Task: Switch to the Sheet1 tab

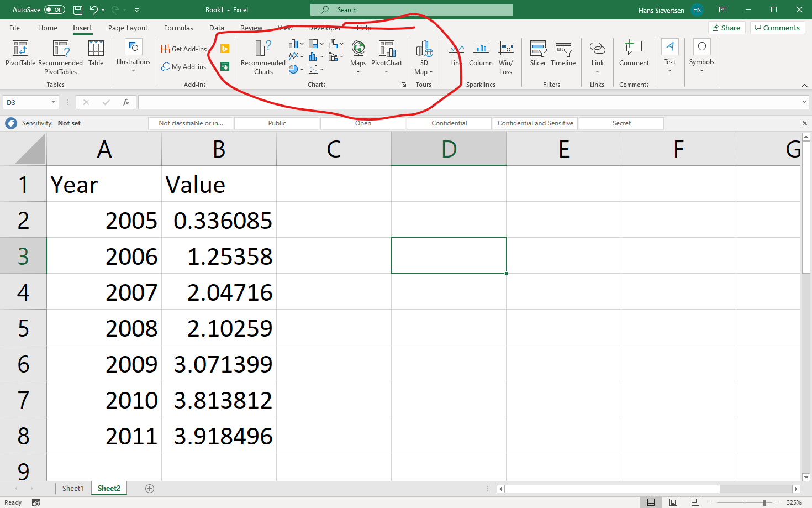Action: [x=73, y=489]
